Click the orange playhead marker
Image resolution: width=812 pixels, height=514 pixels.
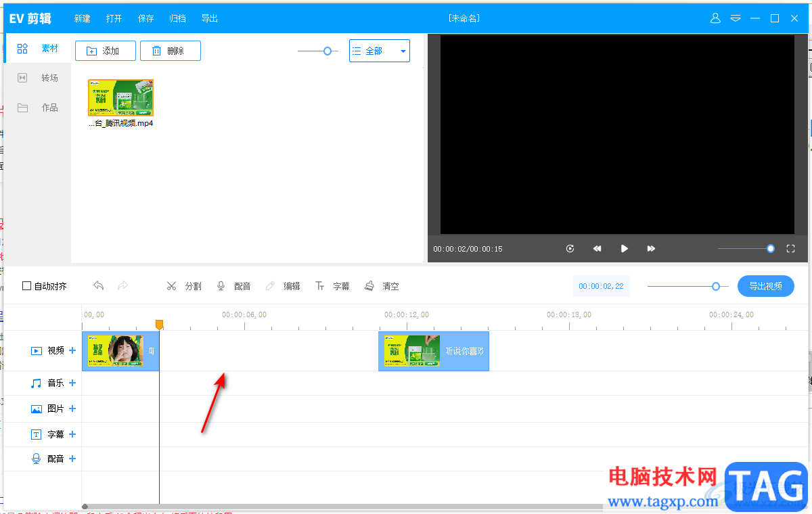(x=160, y=325)
